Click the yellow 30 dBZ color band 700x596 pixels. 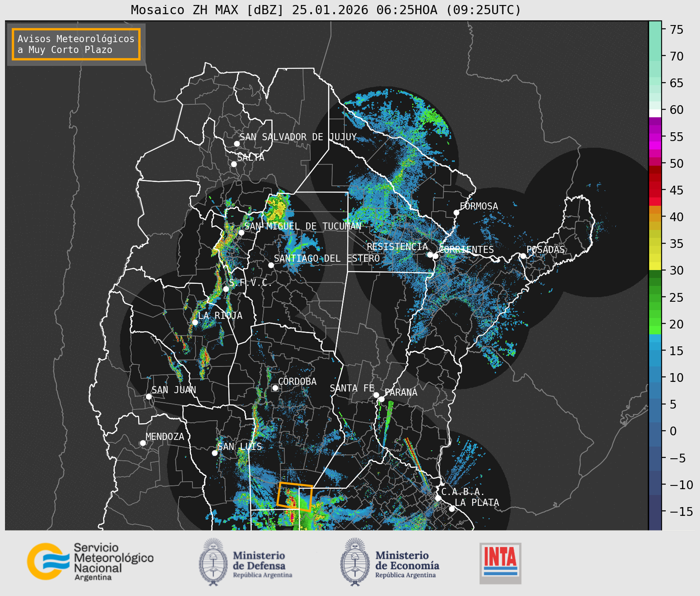(x=655, y=266)
